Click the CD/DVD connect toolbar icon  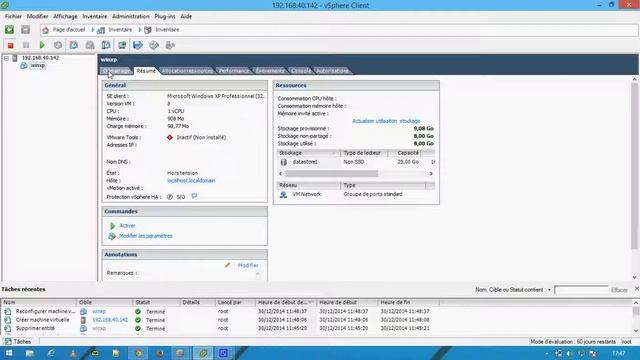pyautogui.click(x=154, y=45)
